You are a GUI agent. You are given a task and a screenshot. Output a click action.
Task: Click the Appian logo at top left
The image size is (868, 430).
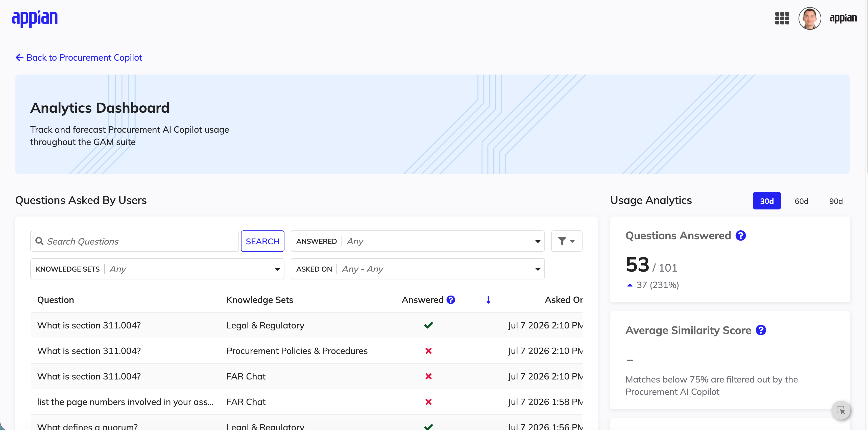(35, 18)
